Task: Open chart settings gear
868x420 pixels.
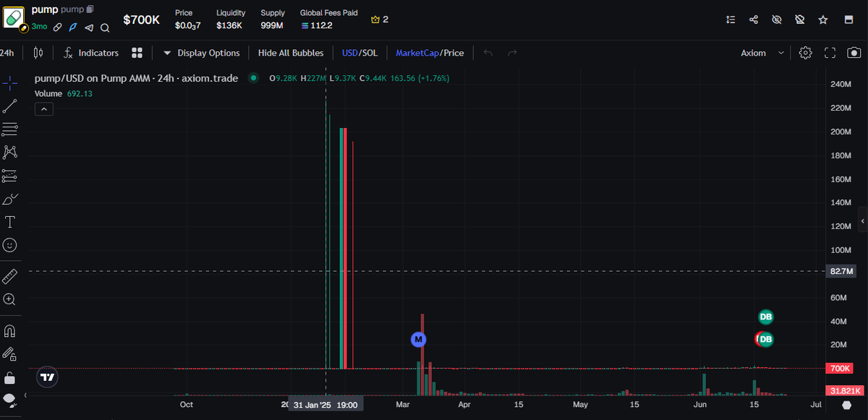Action: [806, 53]
